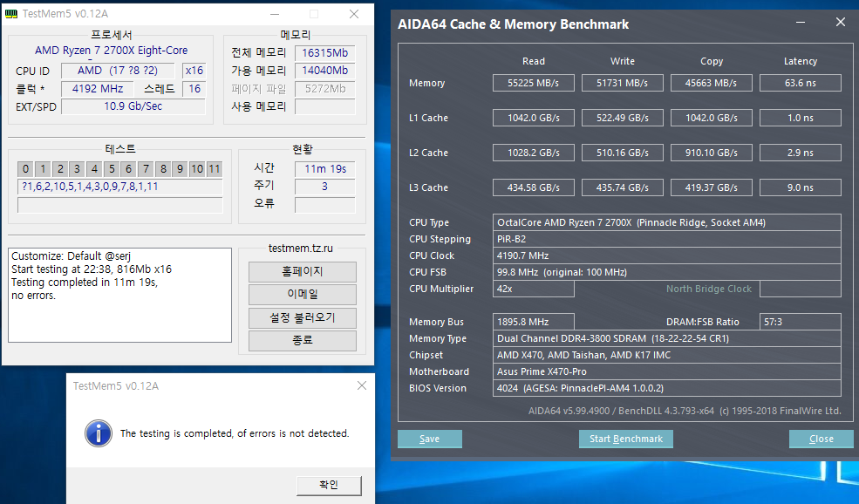Click the 이메일 button
This screenshot has height=504, width=859.
pyautogui.click(x=303, y=294)
